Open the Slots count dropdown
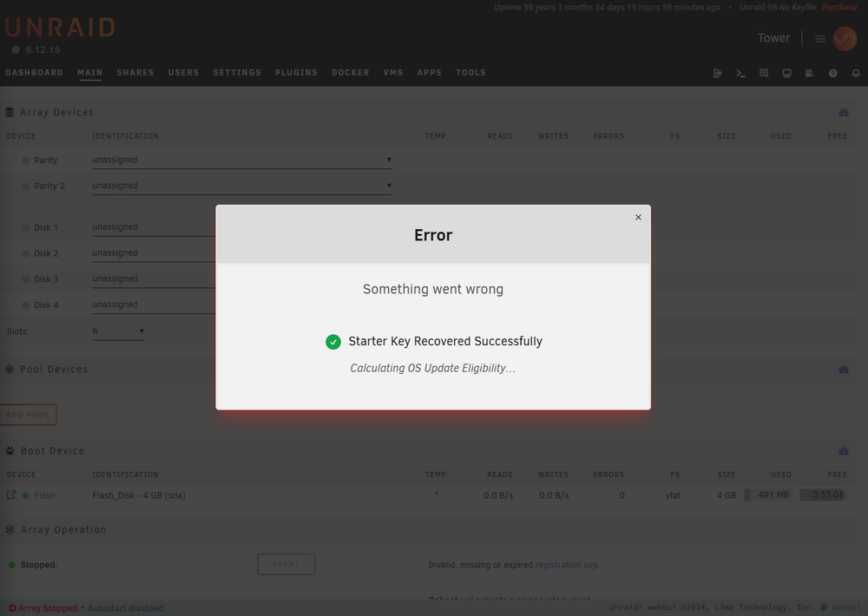The image size is (868, 616). [x=118, y=331]
